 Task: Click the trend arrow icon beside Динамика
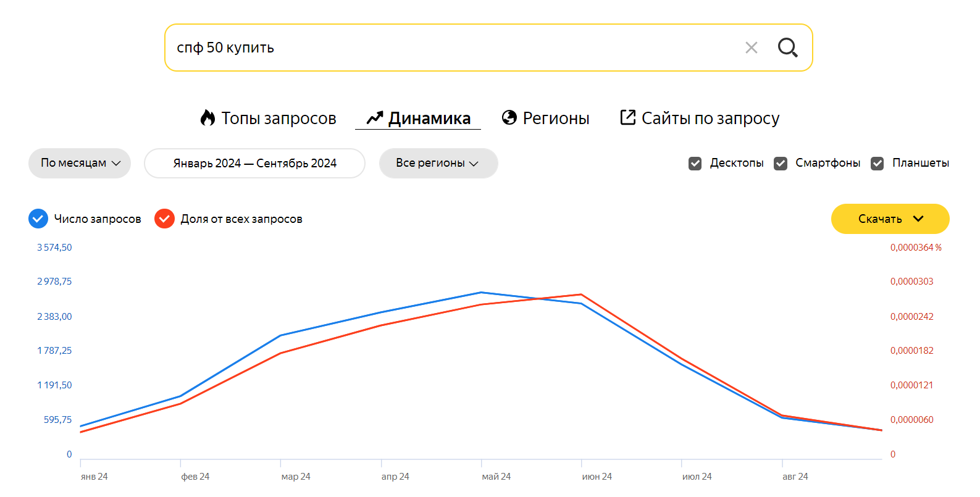tap(375, 118)
